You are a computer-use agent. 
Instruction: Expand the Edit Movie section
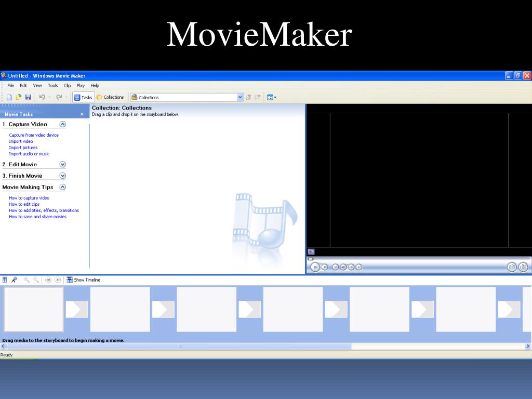pyautogui.click(x=63, y=165)
